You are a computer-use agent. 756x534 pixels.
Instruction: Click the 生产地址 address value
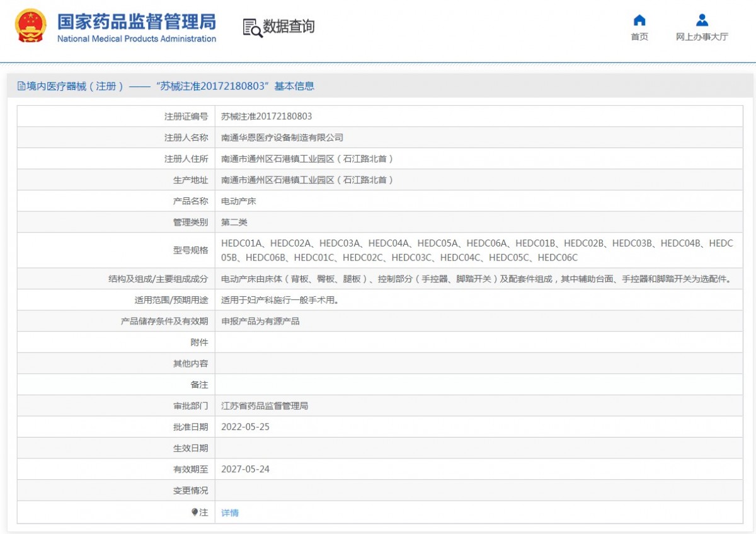click(308, 180)
